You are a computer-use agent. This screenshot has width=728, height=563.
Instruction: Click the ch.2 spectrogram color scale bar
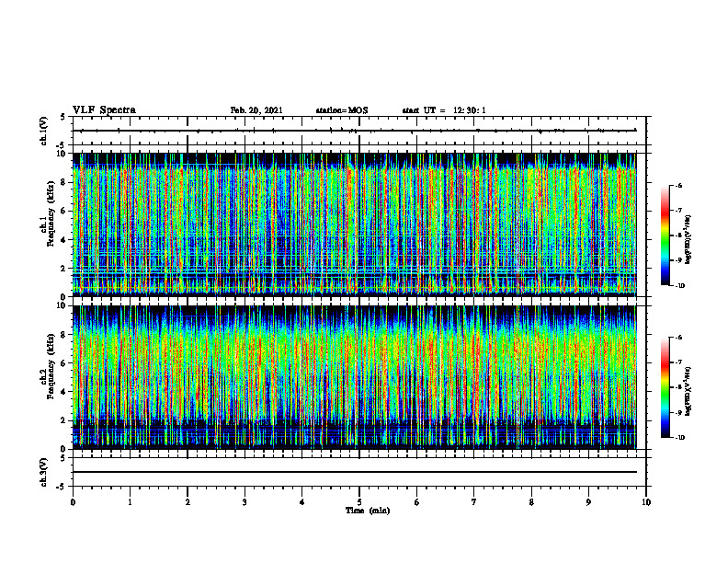(x=665, y=387)
